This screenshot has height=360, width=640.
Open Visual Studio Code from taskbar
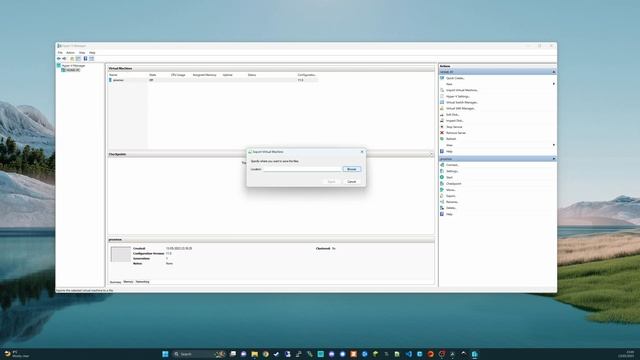(409, 354)
